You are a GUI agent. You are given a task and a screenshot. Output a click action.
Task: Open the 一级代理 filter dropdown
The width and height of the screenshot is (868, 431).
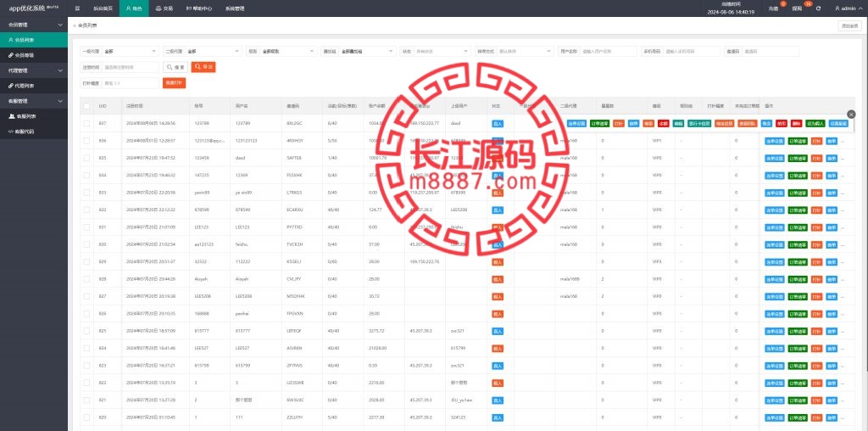(x=130, y=51)
